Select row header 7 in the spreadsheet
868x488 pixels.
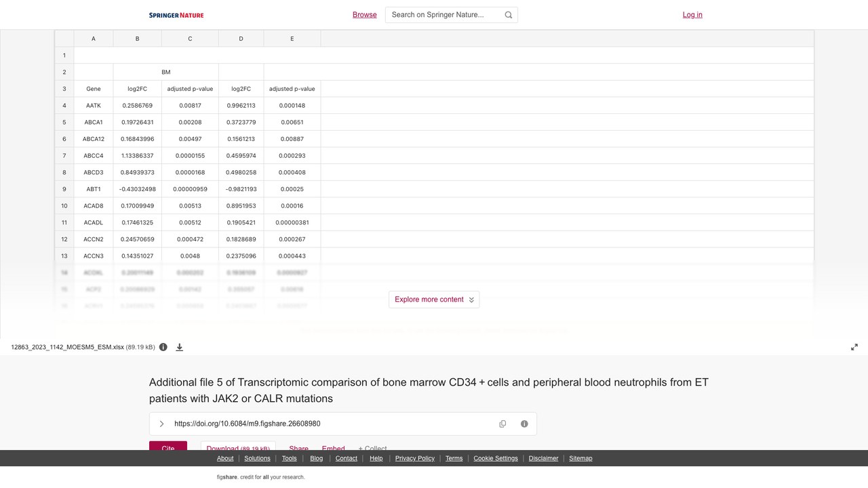64,156
